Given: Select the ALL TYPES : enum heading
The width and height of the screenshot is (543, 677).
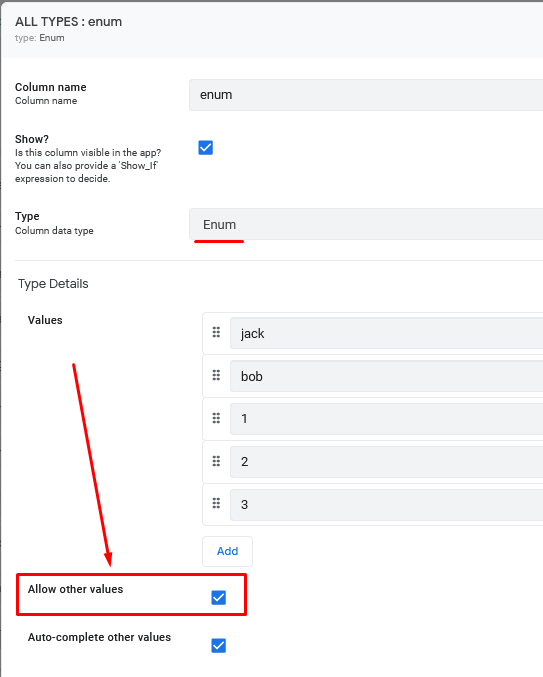Looking at the screenshot, I should 69,22.
